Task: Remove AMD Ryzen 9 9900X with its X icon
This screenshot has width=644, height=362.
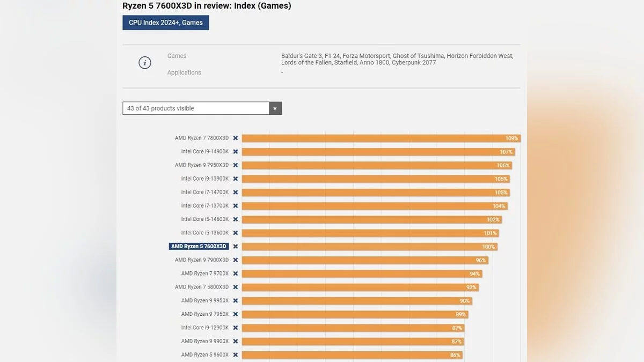Action: pyautogui.click(x=235, y=341)
